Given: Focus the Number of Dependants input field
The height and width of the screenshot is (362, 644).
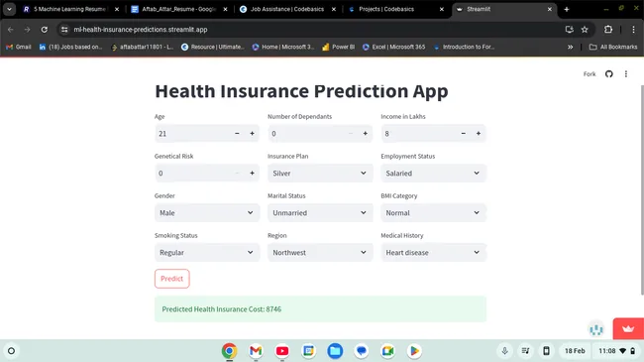Looking at the screenshot, I should [x=305, y=133].
